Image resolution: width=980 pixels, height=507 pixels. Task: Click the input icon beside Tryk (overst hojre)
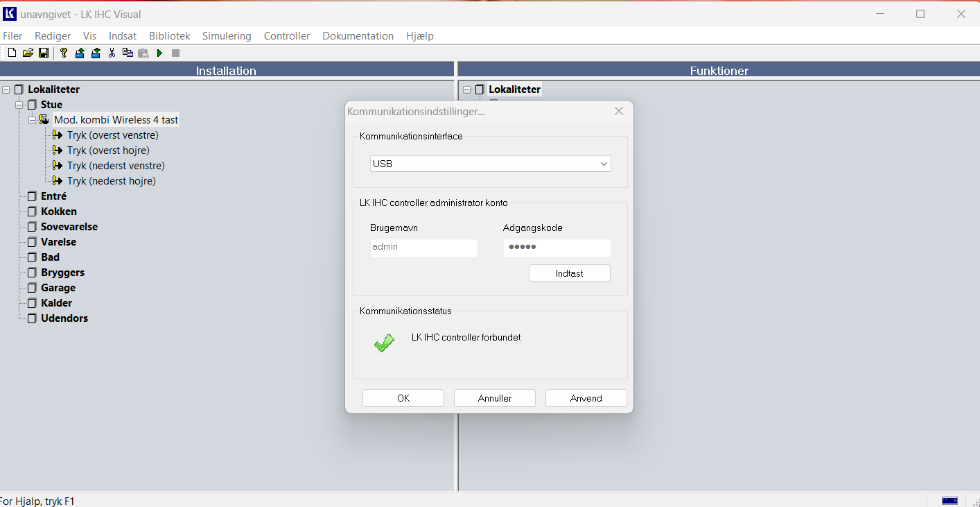58,151
